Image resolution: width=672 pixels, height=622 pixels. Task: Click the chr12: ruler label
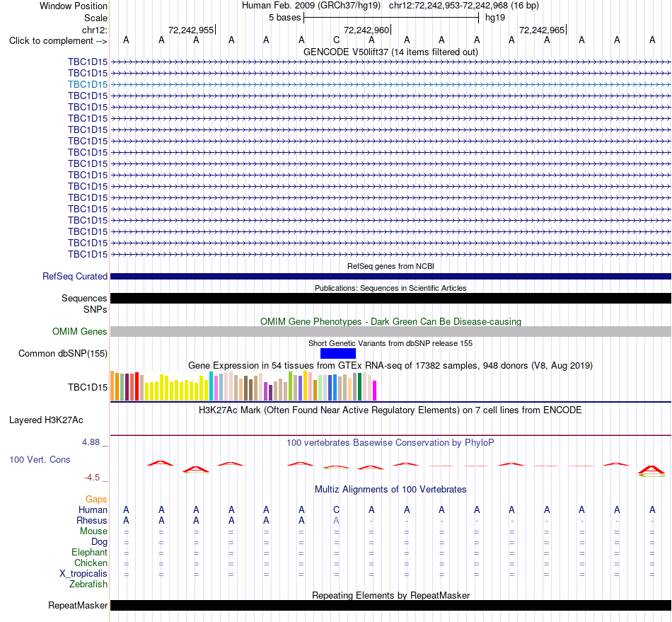pos(94,30)
